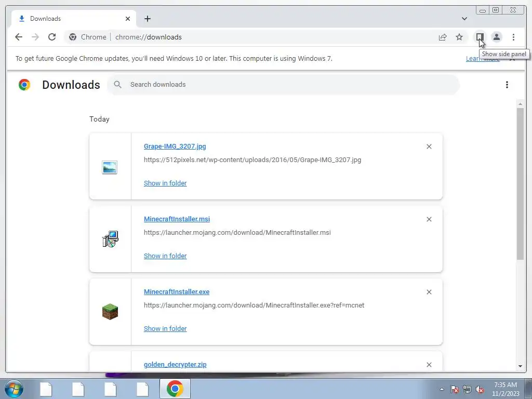Click the search magnifier icon

click(x=117, y=85)
